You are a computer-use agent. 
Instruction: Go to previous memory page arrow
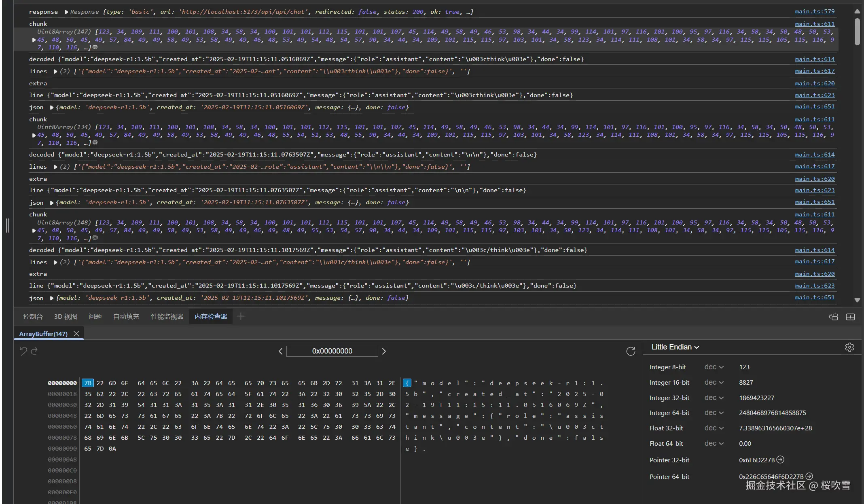click(280, 351)
